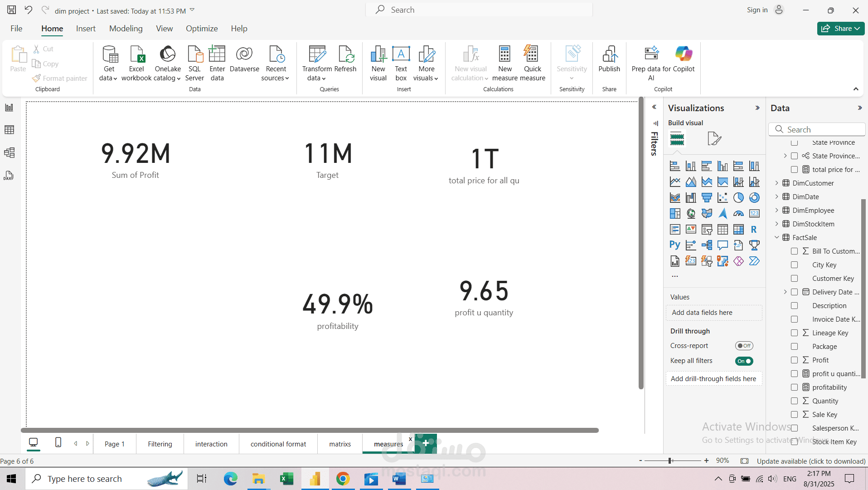
Task: Toggle the Cross-report switch
Action: click(744, 346)
